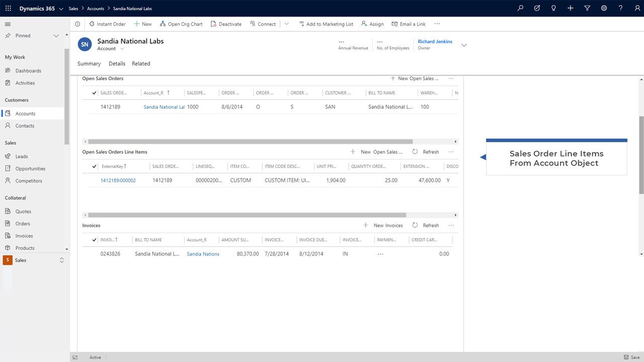Toggle select-all check in Invoices grid
The height and width of the screenshot is (362, 644).
94,240
